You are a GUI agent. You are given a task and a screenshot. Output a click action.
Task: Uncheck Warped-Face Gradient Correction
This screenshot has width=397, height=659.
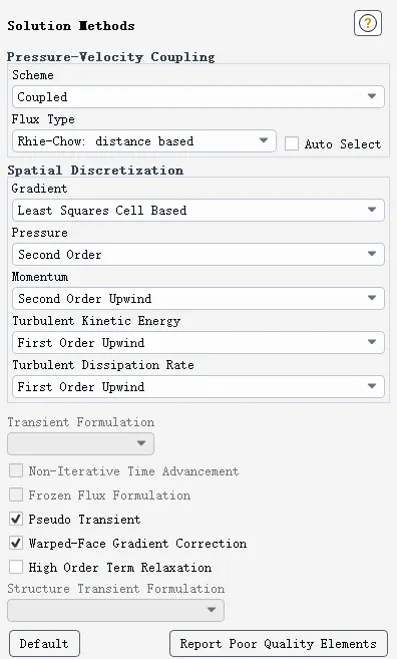pyautogui.click(x=16, y=543)
